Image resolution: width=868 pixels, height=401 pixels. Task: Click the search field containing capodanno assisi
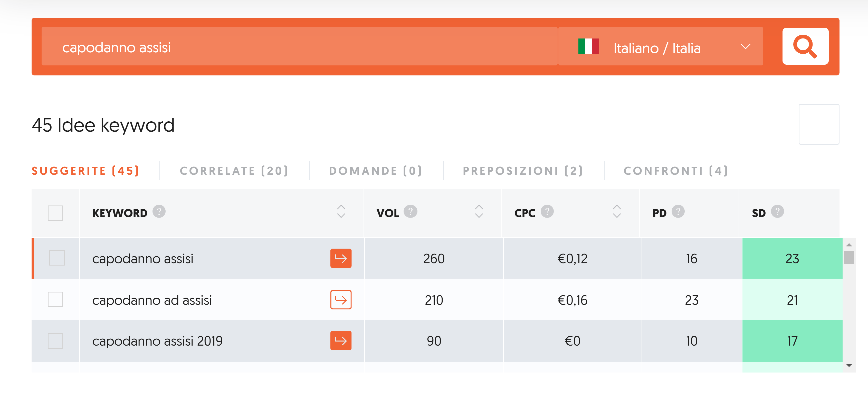click(x=299, y=47)
